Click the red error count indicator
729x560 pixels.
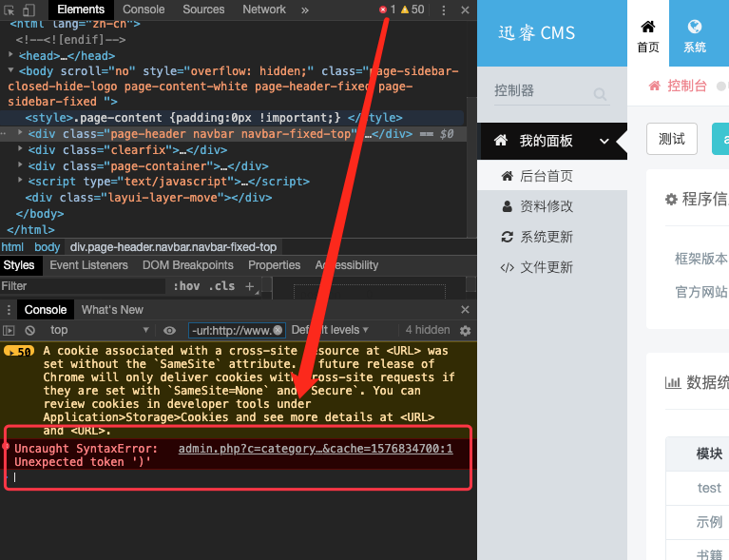tap(387, 10)
